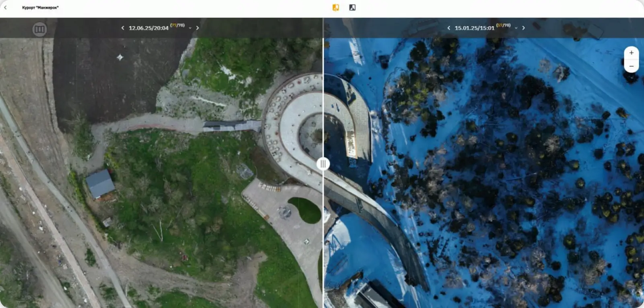Open the 15.01.25/15:01 date selector
Viewport: 644px width, 308px height.
pyautogui.click(x=475, y=28)
